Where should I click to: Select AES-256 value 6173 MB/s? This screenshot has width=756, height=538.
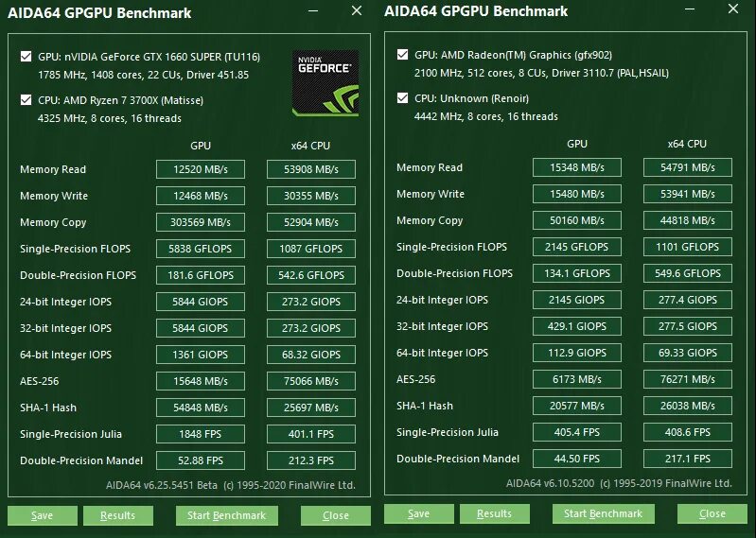click(x=577, y=379)
